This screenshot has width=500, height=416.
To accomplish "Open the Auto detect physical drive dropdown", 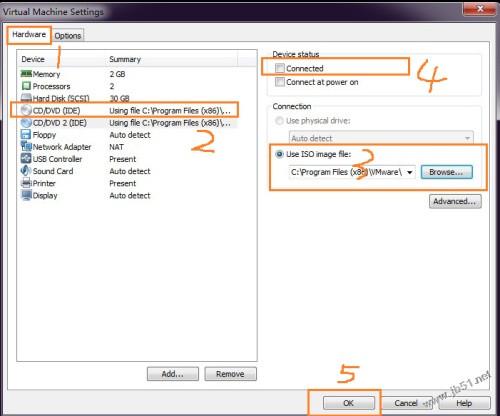I will [x=381, y=138].
